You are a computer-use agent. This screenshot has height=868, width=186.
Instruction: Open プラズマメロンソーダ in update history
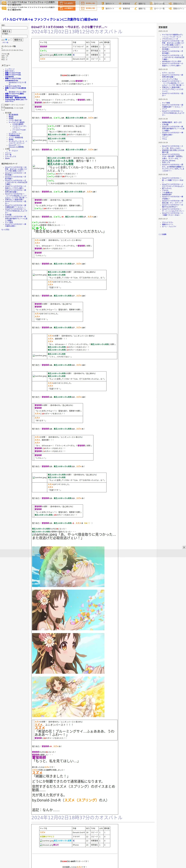point(170,39)
